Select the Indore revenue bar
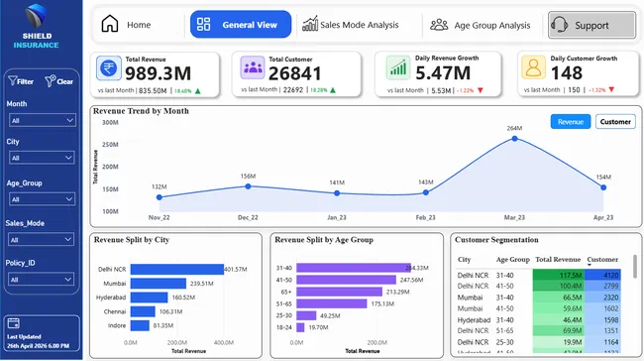The image size is (644, 361). (140, 325)
